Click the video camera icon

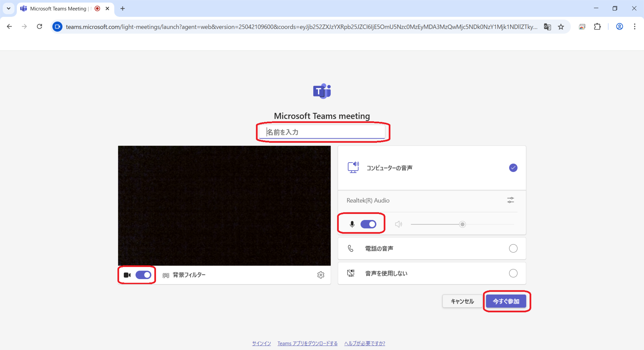click(127, 275)
